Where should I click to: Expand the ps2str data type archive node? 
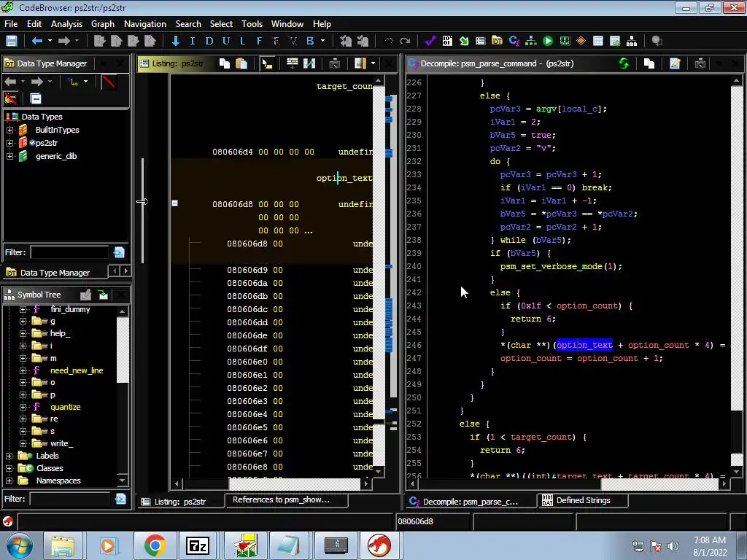coord(9,143)
